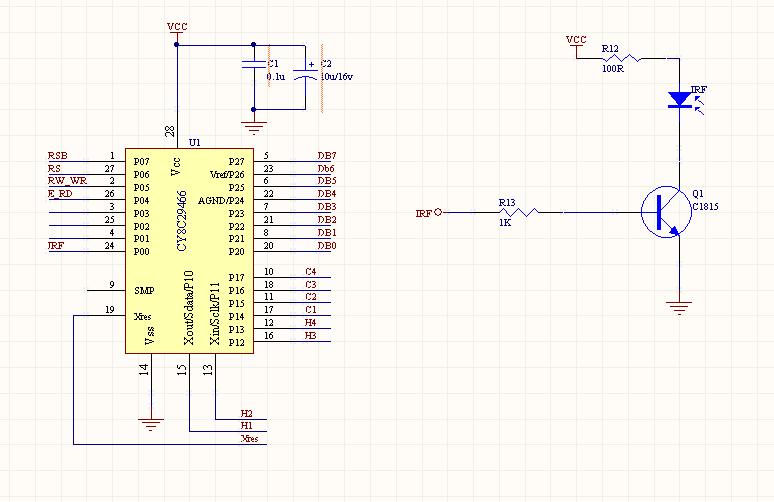Viewport: 774px width, 502px height.
Task: Click the Vss pin name
Action: [150, 336]
